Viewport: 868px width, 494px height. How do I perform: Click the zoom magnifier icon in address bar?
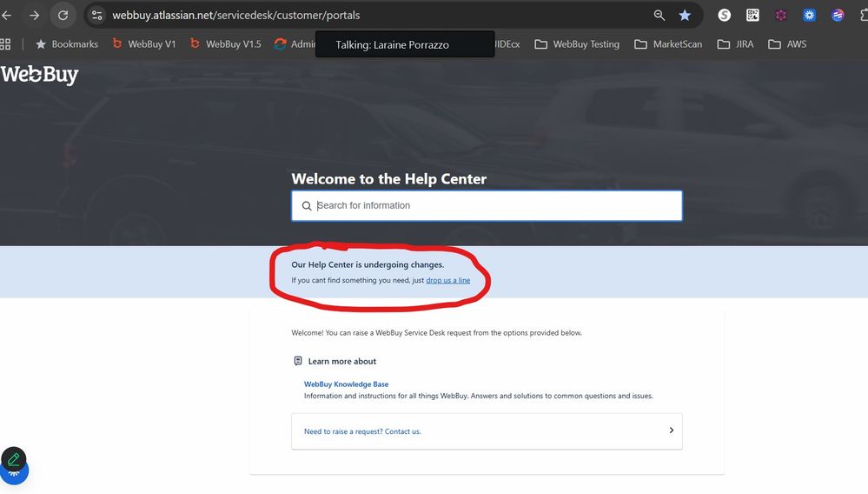coord(659,16)
